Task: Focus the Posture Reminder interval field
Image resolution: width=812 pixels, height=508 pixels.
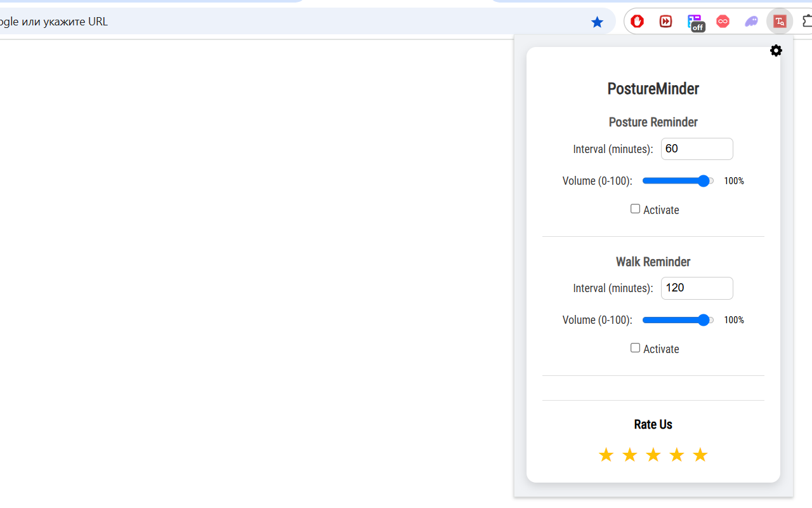Action: click(x=697, y=149)
